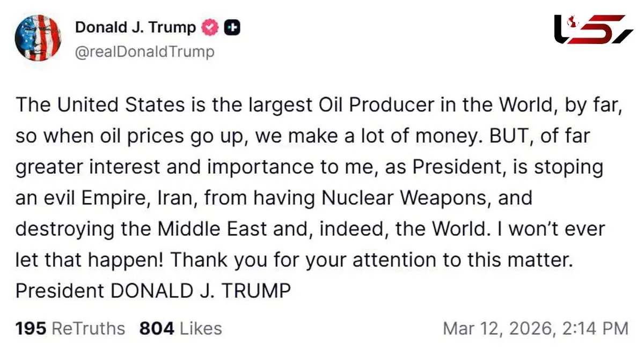The height and width of the screenshot is (356, 644).
Task: Click the 2:14 PM time text
Action: 596,328
